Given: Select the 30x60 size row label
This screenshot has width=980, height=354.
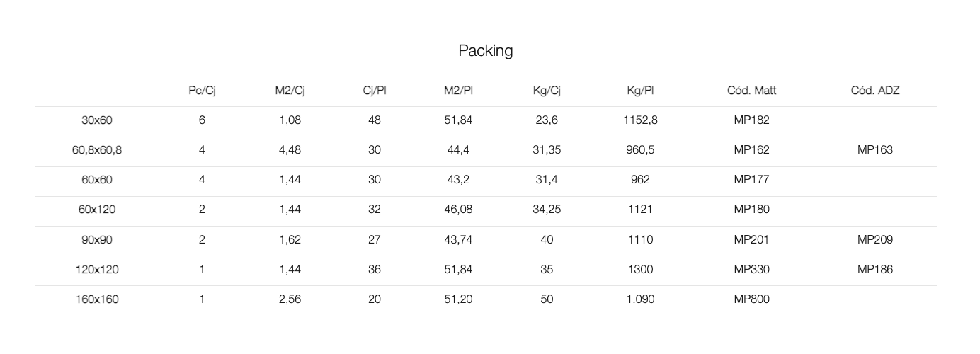Looking at the screenshot, I should click(97, 120).
